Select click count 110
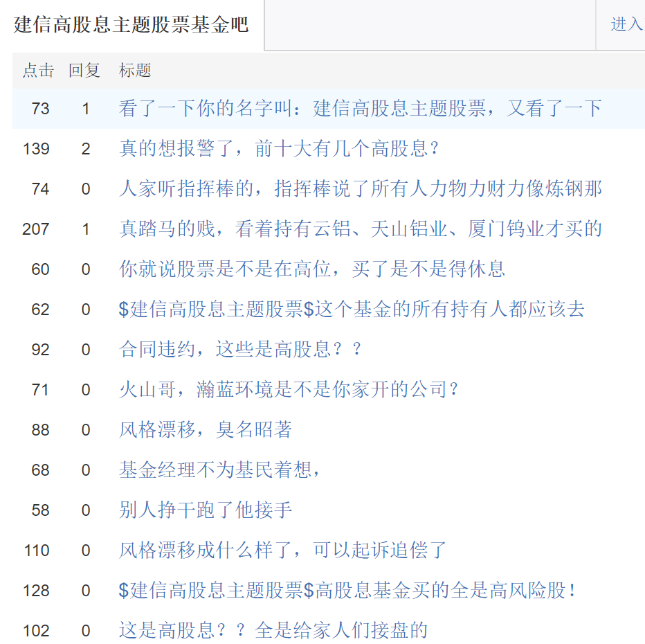This screenshot has height=644, width=645. (37, 551)
